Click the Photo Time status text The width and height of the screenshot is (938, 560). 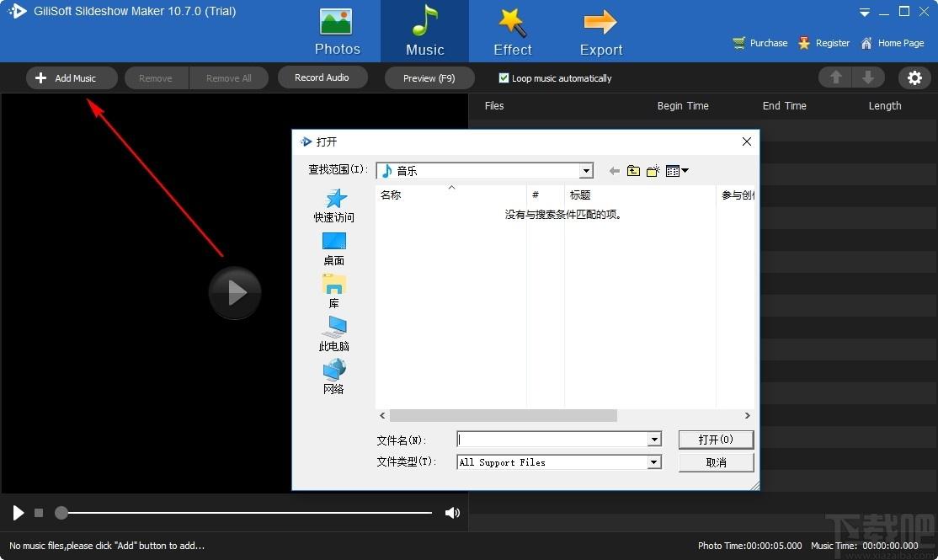pyautogui.click(x=749, y=546)
